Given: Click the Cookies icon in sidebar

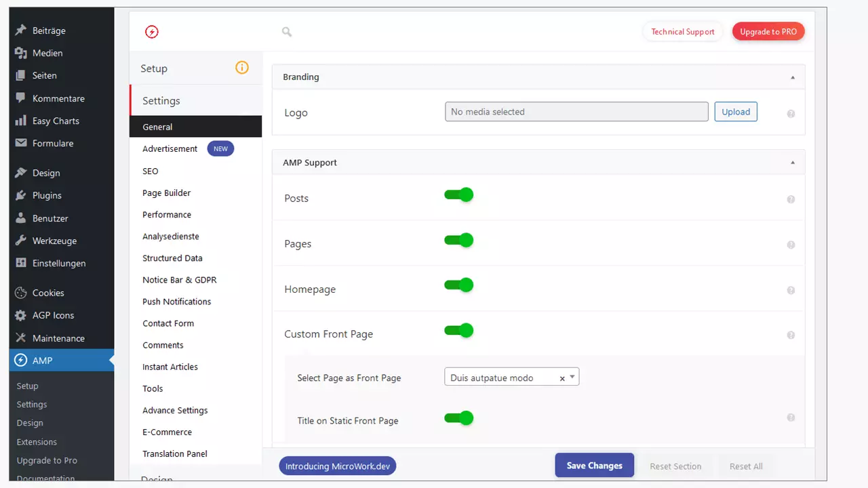Looking at the screenshot, I should [x=21, y=293].
